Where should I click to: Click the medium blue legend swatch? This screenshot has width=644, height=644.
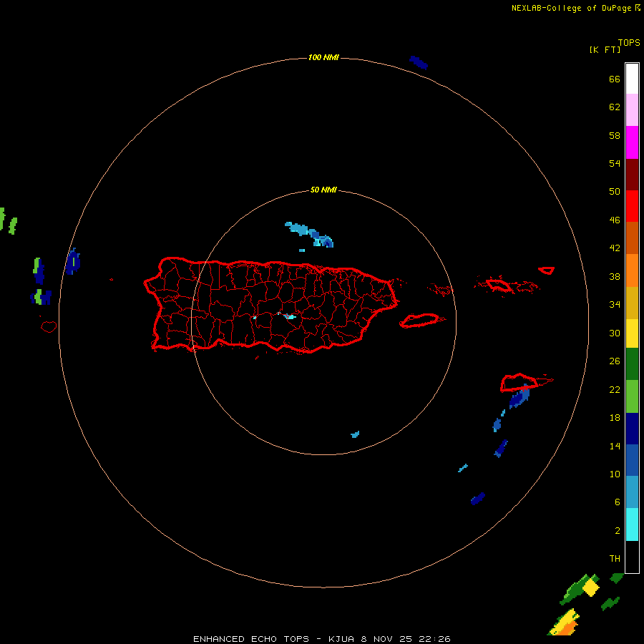(632, 460)
